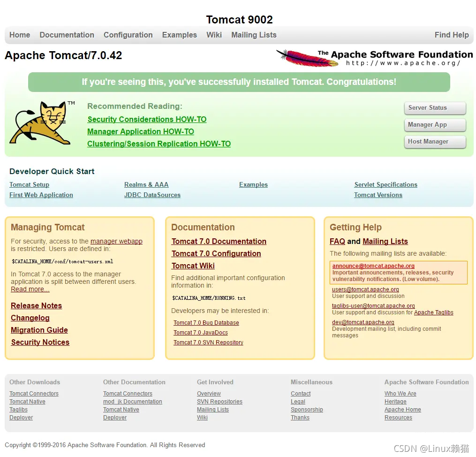Open Apache Home footer link
476x457 pixels.
pyautogui.click(x=403, y=410)
